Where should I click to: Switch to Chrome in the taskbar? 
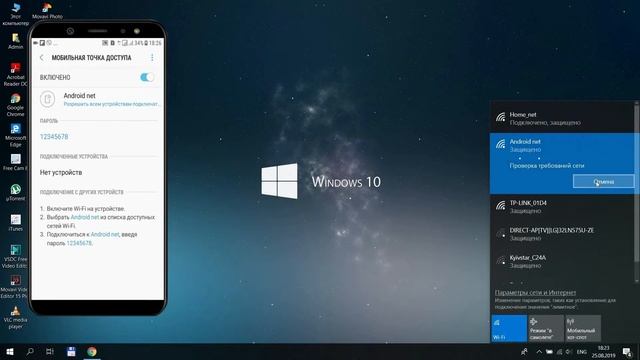[92, 351]
